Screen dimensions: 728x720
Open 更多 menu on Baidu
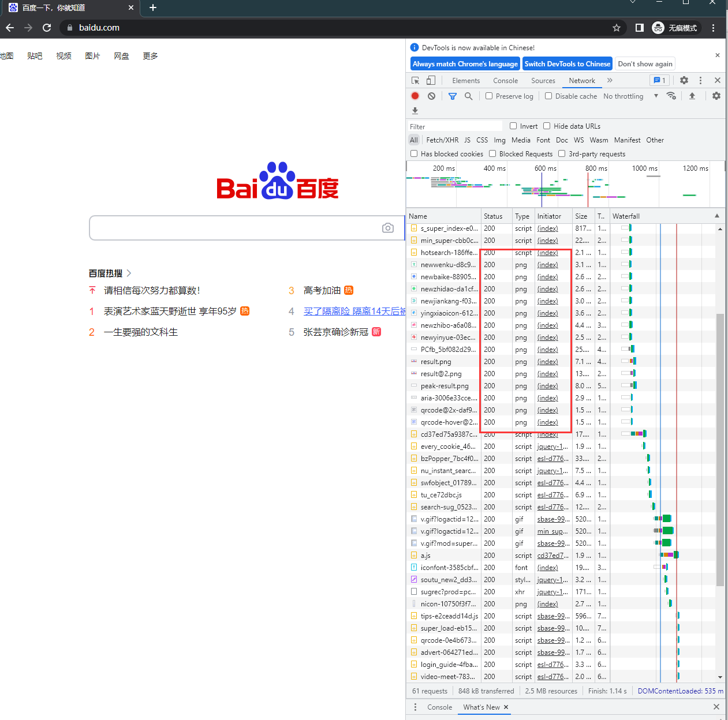[150, 56]
